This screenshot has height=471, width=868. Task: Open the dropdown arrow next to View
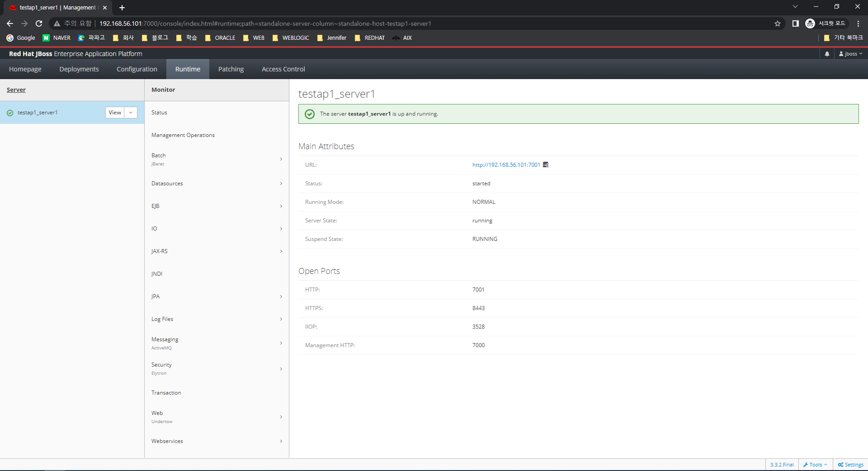click(131, 113)
